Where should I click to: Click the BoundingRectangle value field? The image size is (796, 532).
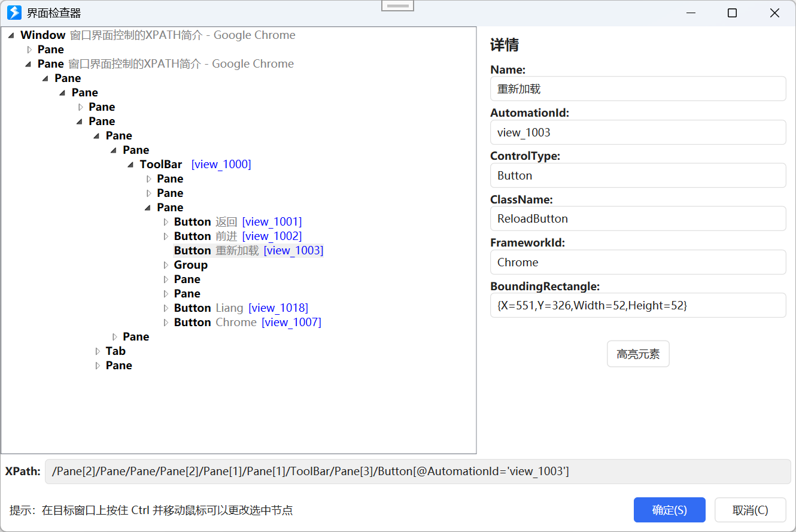tap(638, 305)
